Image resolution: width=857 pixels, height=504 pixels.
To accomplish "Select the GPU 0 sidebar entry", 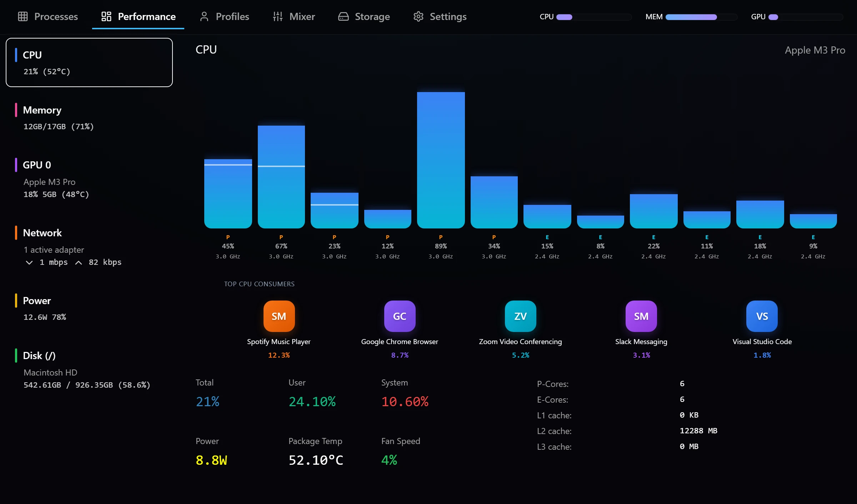I will [x=89, y=179].
